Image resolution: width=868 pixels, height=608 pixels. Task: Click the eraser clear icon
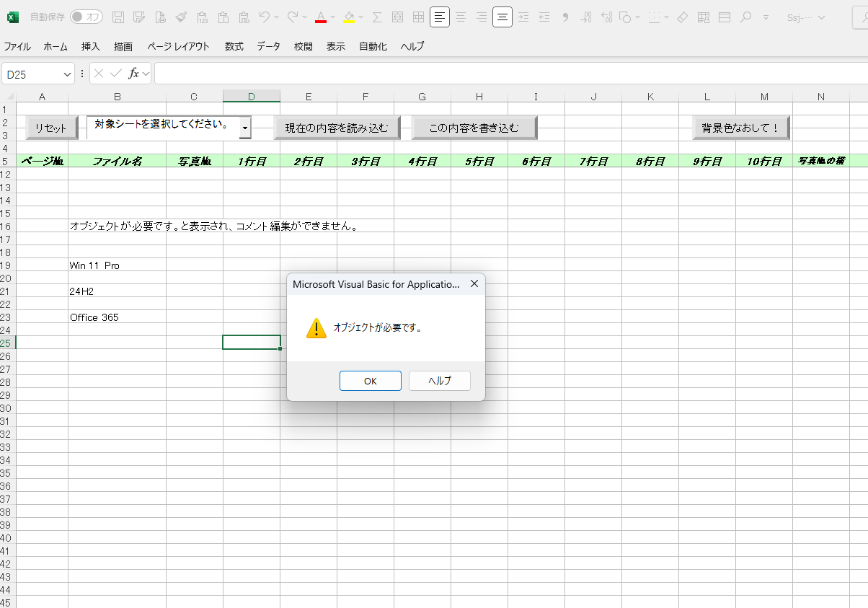point(682,17)
